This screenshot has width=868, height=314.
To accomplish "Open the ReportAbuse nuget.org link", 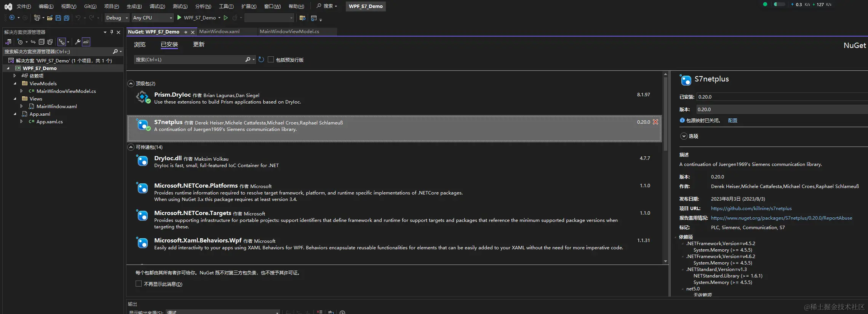I will click(782, 218).
